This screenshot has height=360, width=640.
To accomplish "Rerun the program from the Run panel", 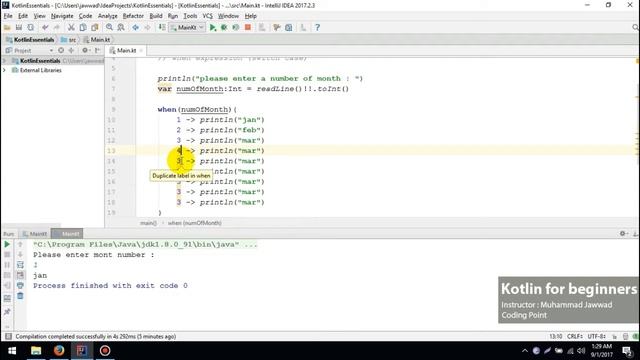I will click(7, 244).
